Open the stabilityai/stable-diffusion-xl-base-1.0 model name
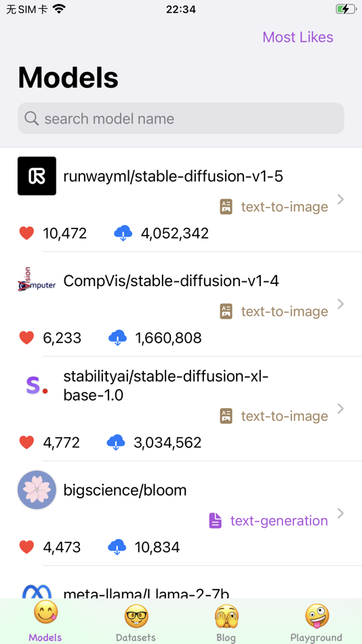Viewport: 362px width, 644px height. tap(166, 386)
